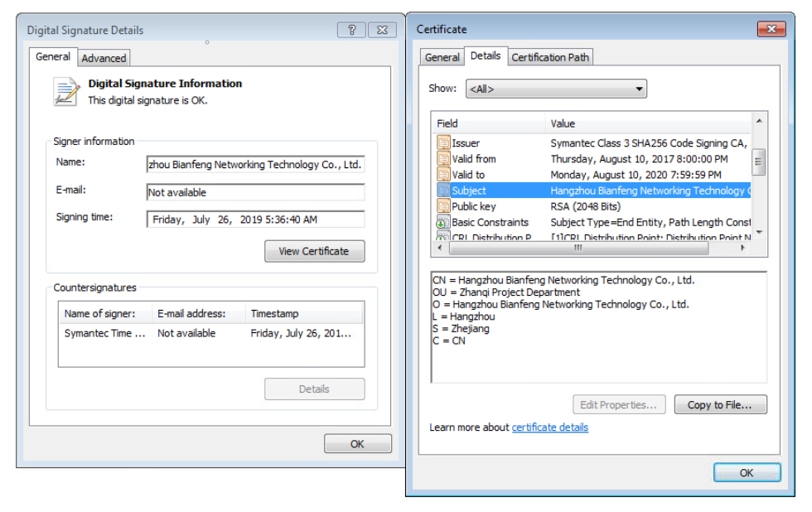
Task: Click the Issuer field icon
Action: pyautogui.click(x=443, y=142)
